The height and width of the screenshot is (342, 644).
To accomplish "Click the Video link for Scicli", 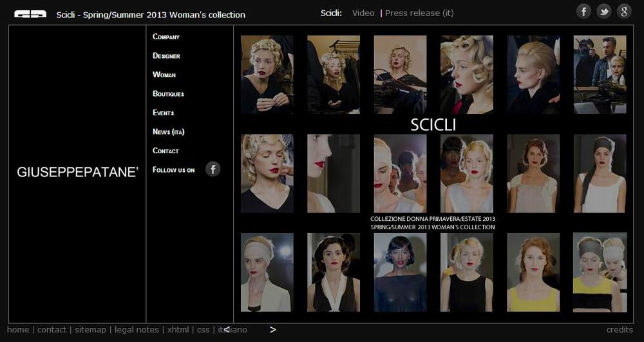I will (x=363, y=13).
